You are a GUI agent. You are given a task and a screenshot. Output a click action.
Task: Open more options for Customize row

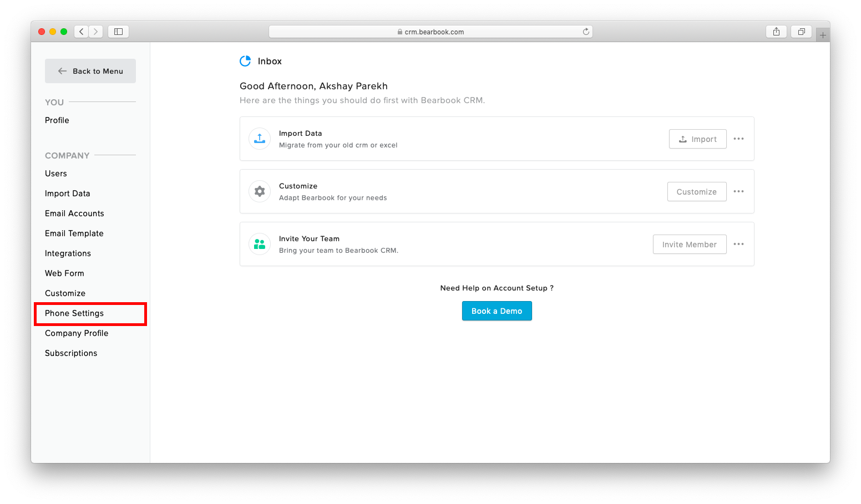(x=738, y=191)
